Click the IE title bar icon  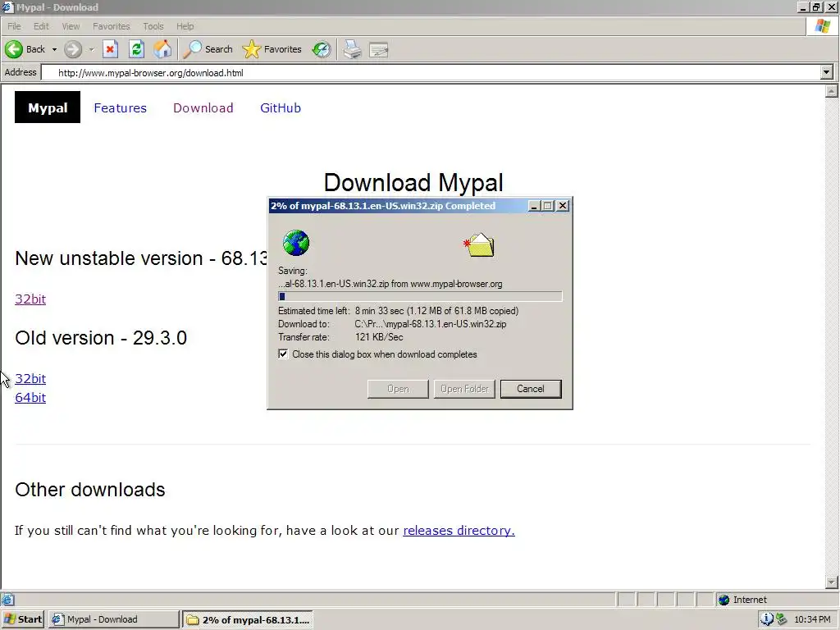pyautogui.click(x=7, y=7)
